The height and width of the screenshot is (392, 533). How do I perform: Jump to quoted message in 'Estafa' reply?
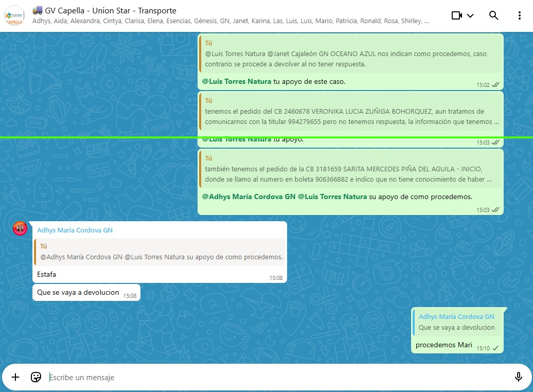[159, 252]
